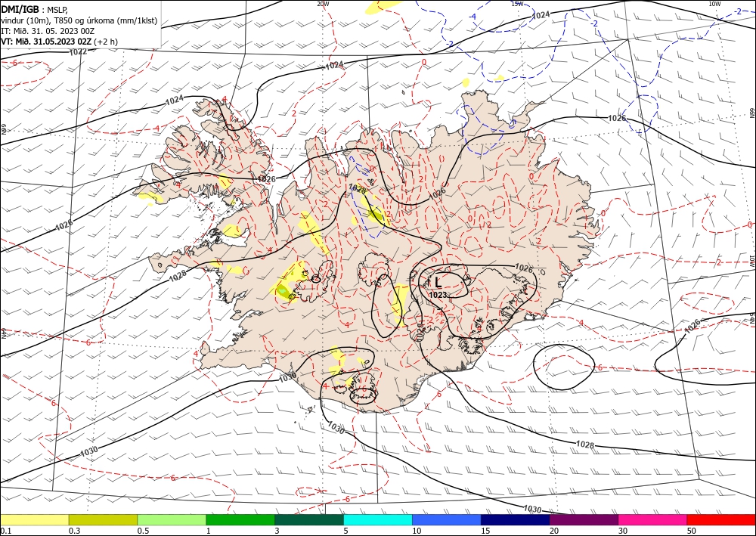Click the legend value '30'

(x=623, y=531)
